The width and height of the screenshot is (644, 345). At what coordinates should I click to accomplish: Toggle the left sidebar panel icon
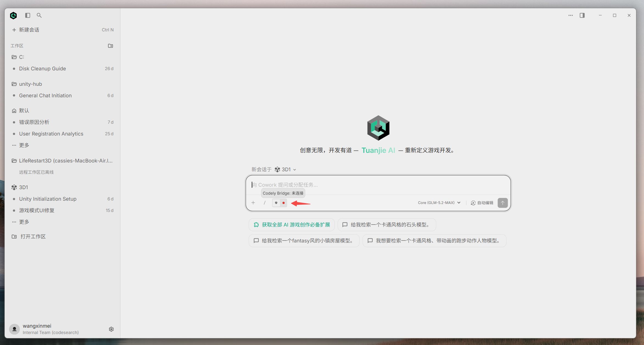click(28, 15)
